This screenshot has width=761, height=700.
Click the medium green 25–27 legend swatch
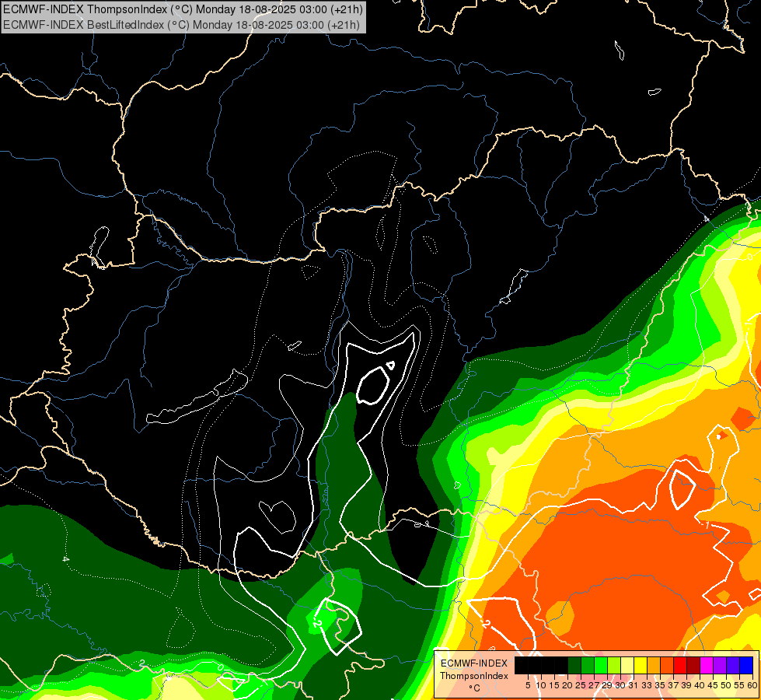tap(587, 665)
